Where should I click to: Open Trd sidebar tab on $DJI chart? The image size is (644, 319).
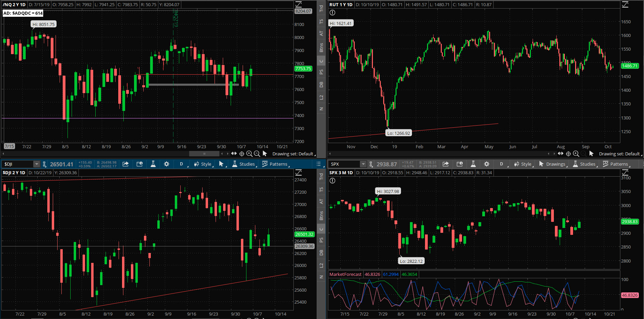321,177
